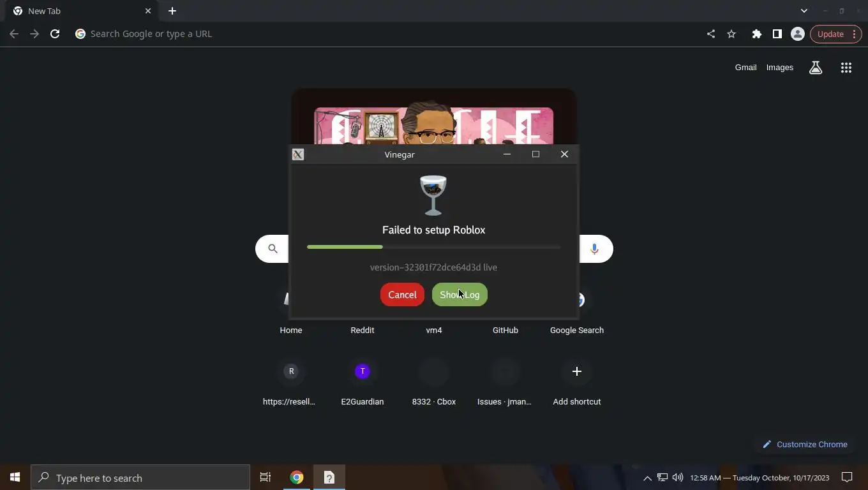Click Customize Chrome button

(x=805, y=445)
